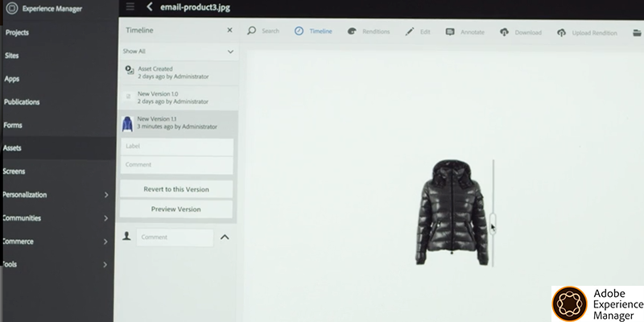644x322 pixels.
Task: Click the version Label input field
Action: [x=177, y=147]
